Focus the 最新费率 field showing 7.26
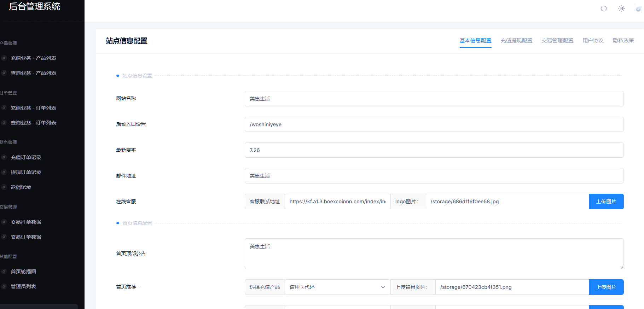 pos(434,150)
